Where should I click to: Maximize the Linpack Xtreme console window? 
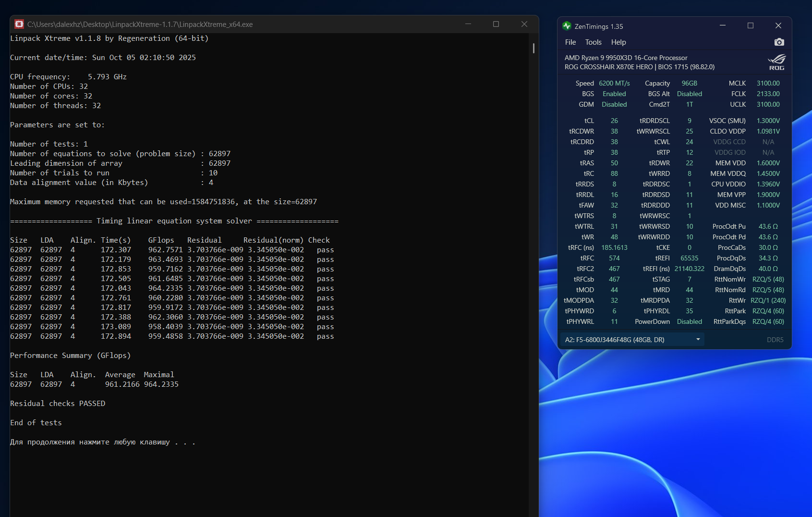[496, 24]
